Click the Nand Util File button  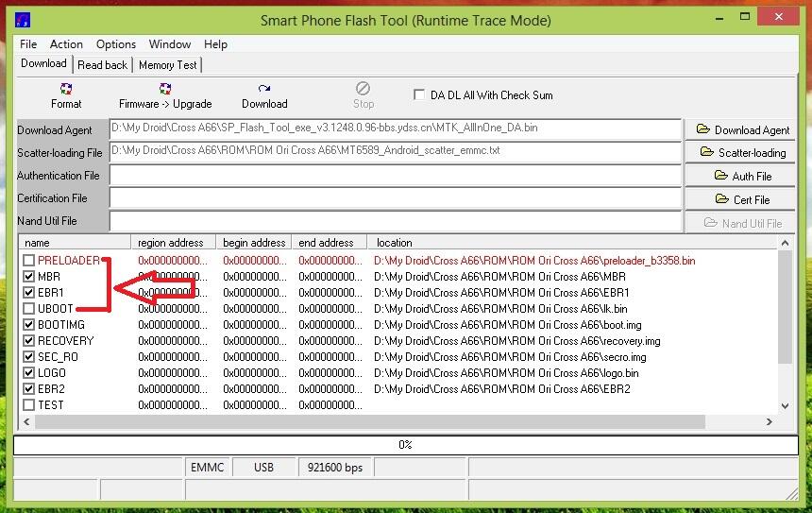click(x=741, y=223)
